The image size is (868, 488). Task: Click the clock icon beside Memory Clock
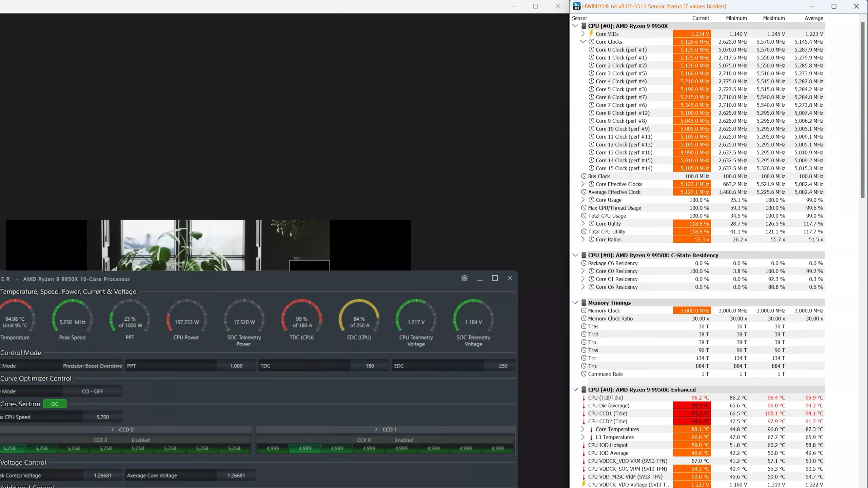(584, 311)
